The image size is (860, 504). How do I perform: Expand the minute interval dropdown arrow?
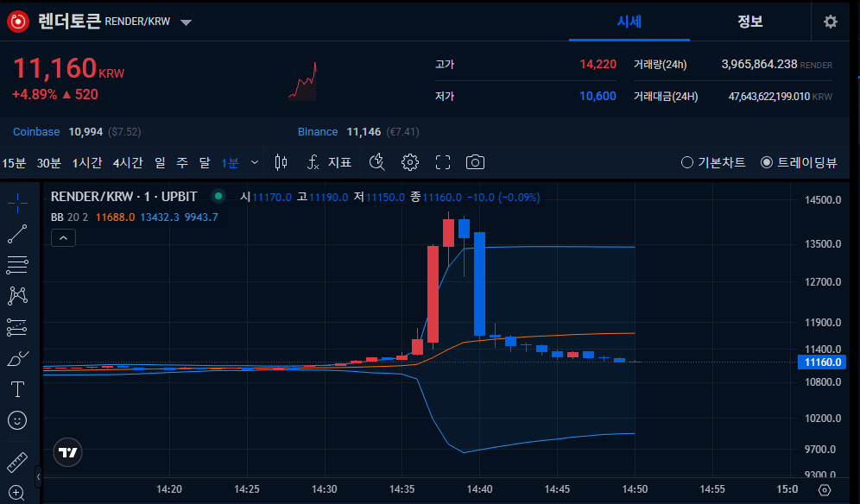(x=255, y=162)
